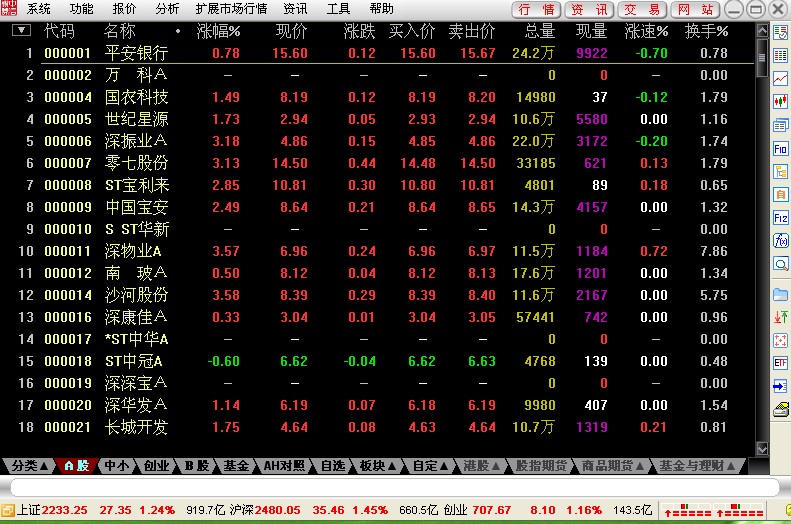Switch to the AH对照 tab
Viewport: 791px width, 524px height.
[x=285, y=466]
